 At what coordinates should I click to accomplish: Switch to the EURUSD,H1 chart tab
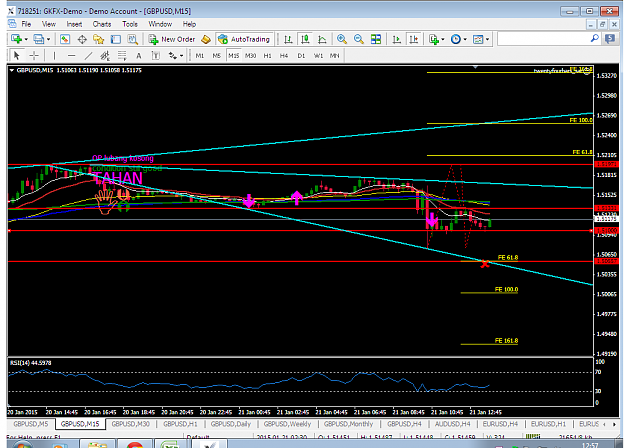coord(548,424)
